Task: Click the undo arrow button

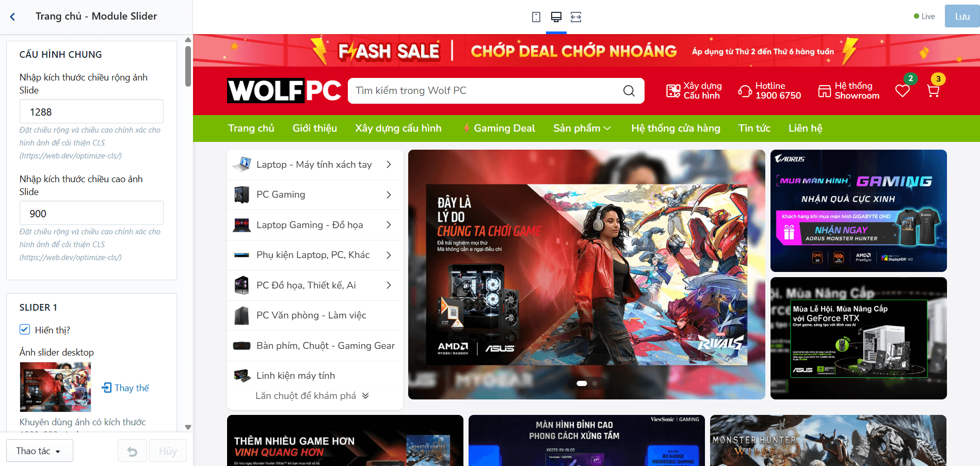Action: click(x=132, y=452)
